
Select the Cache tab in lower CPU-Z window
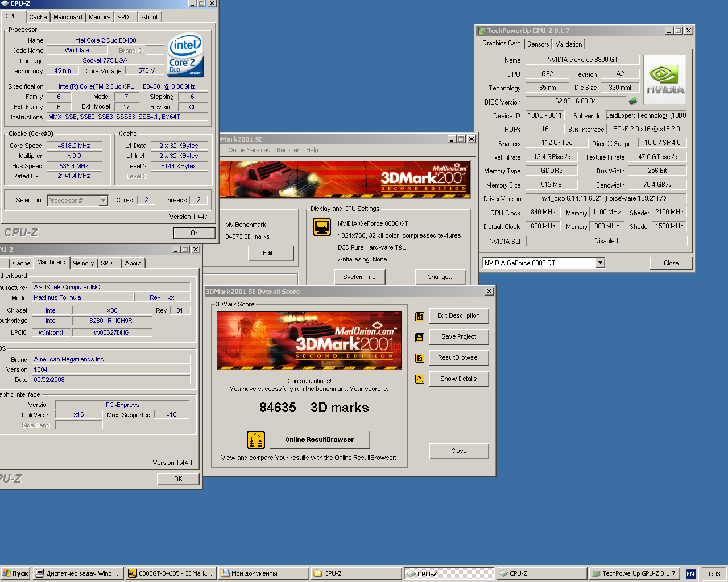[x=22, y=263]
